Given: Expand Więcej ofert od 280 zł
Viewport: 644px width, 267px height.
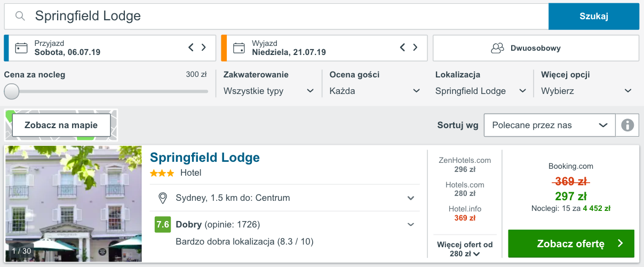Looking at the screenshot, I should [465, 249].
